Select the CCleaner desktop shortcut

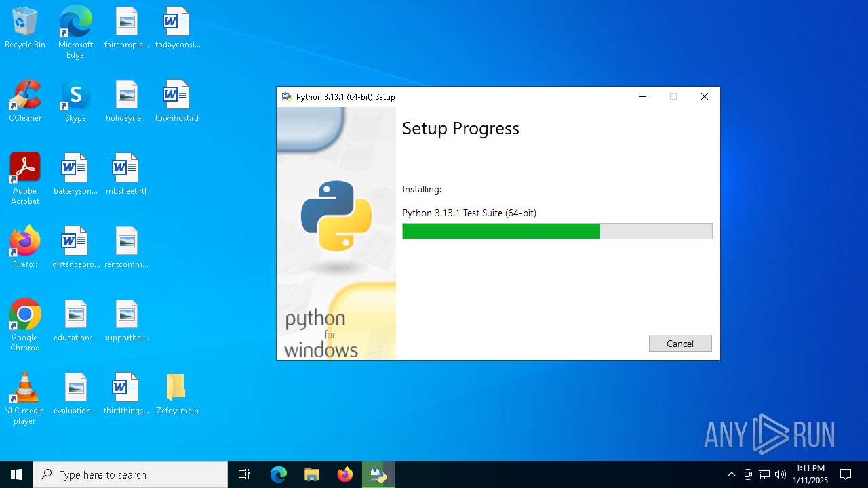pos(25,102)
